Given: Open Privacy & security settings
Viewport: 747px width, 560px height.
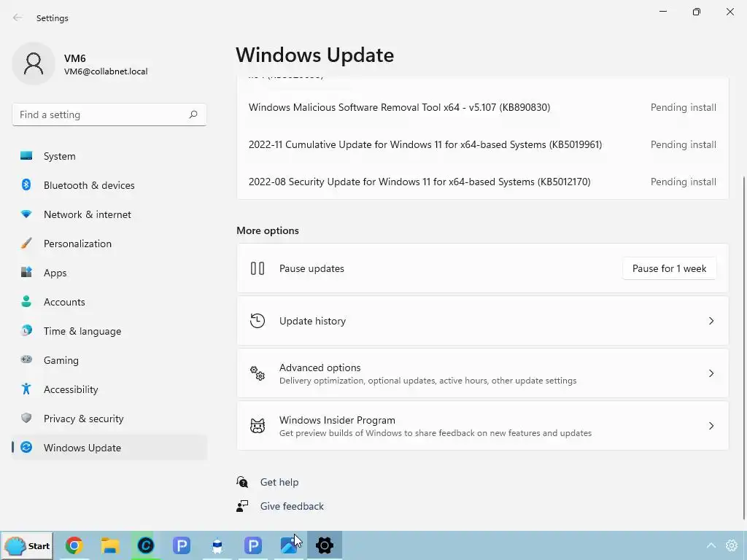Looking at the screenshot, I should click(x=109, y=419).
